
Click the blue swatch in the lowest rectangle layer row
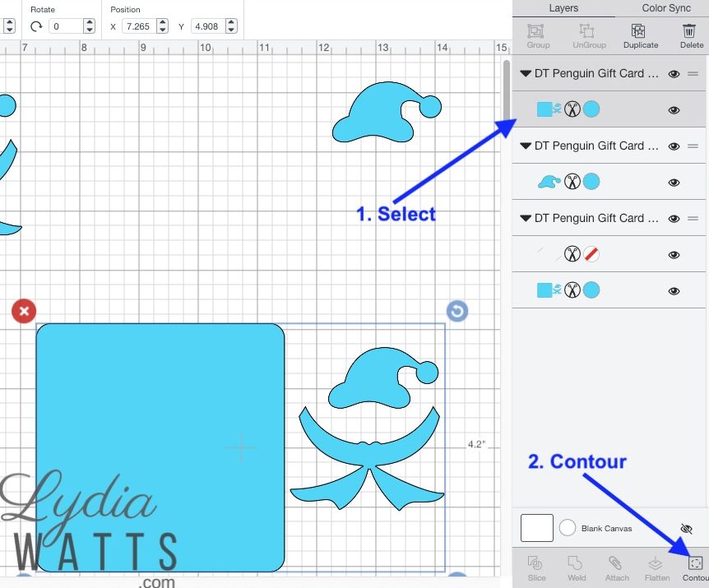[591, 290]
